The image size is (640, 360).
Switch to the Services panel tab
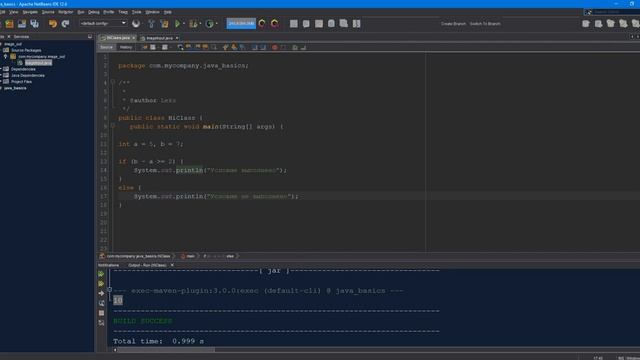[x=21, y=36]
